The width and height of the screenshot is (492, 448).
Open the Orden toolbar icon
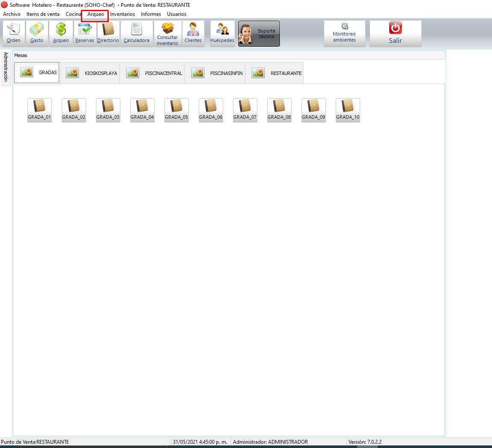pos(14,33)
